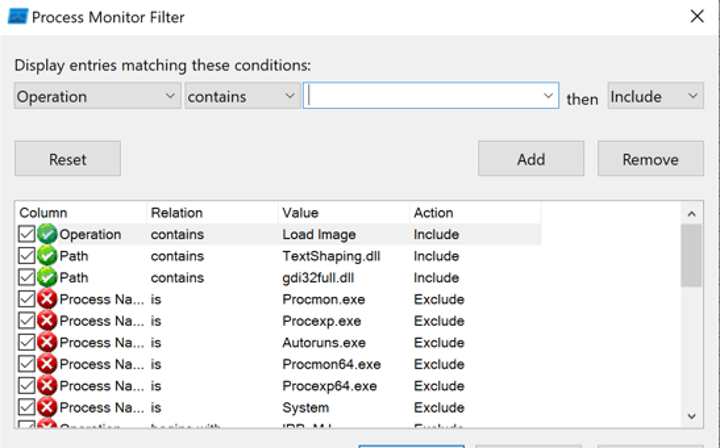Click red exclude icon for Autoruns.exe row
The image size is (720, 448).
click(48, 342)
